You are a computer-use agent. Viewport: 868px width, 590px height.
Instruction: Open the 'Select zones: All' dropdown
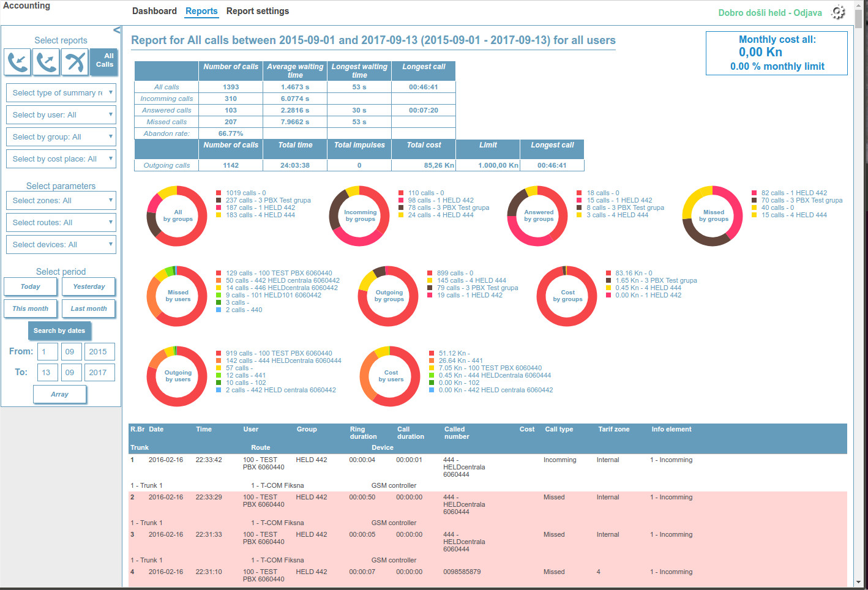click(x=61, y=201)
